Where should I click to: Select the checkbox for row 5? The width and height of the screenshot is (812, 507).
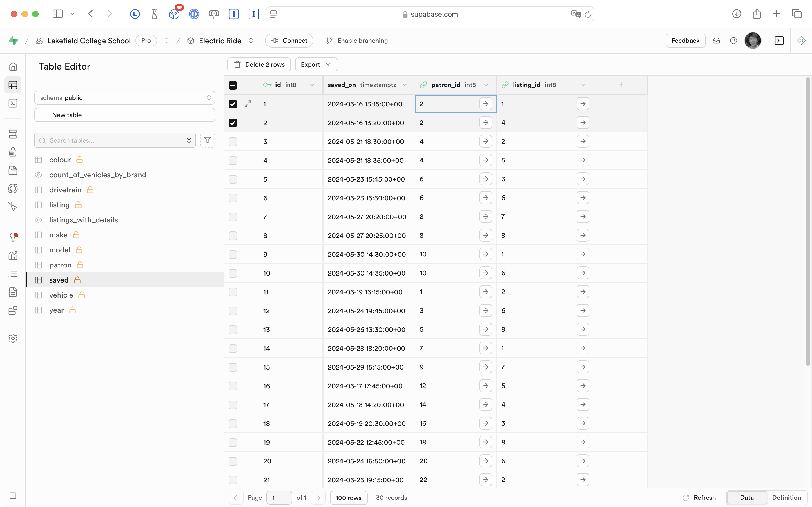pos(233,179)
